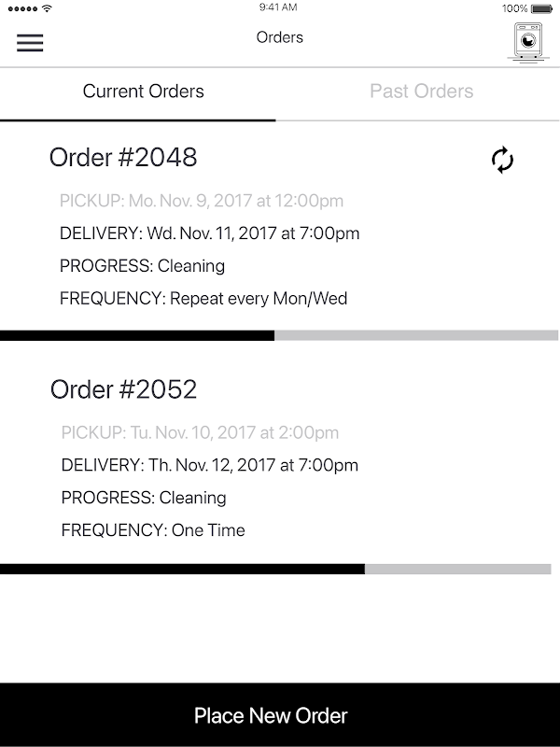Switch to the Past Orders tab
This screenshot has width=560, height=747.
(x=421, y=92)
